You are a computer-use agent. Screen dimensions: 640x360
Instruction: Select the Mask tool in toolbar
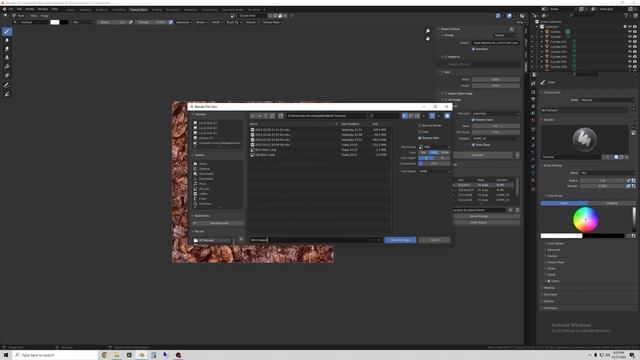[x=7, y=76]
